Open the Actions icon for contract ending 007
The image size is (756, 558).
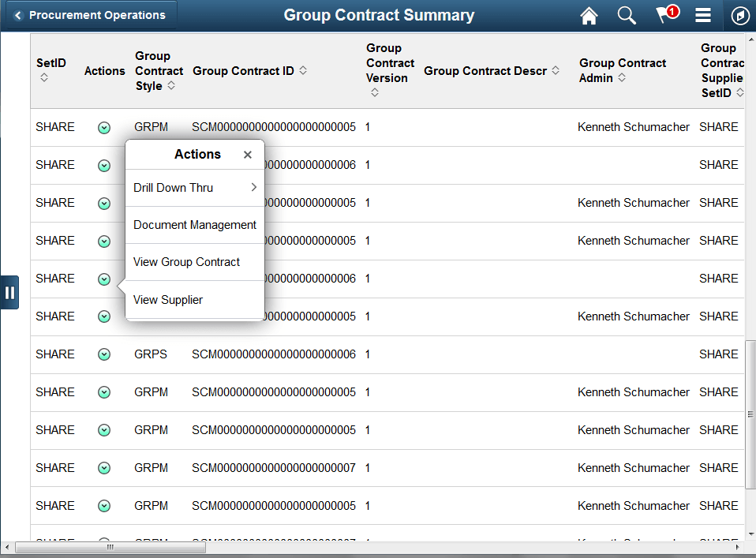[x=103, y=468]
